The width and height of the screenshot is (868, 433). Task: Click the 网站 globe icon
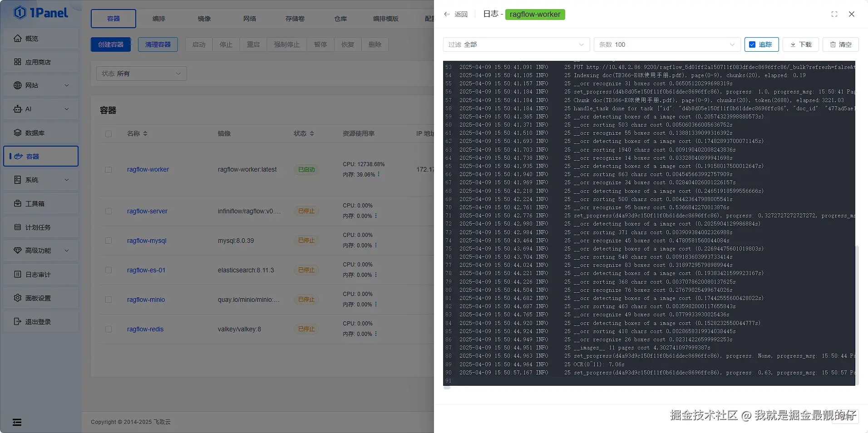click(x=18, y=85)
